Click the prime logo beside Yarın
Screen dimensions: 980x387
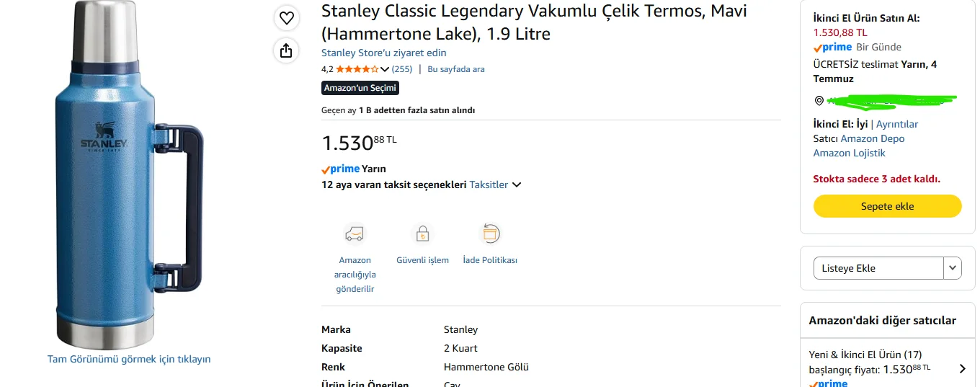click(x=340, y=169)
